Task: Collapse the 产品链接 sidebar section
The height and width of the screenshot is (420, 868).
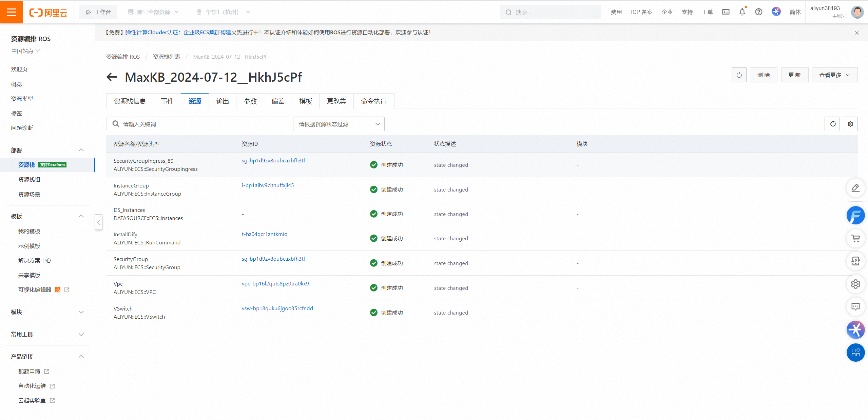Action: click(81, 357)
